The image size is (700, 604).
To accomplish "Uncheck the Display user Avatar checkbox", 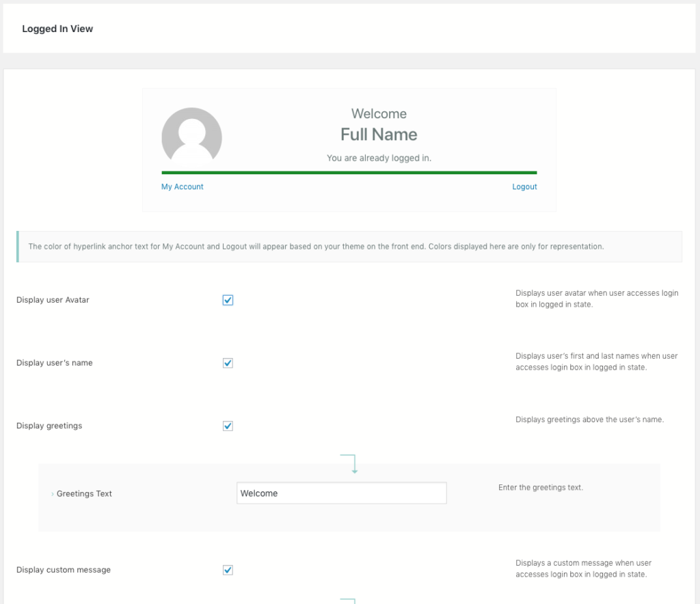I will coord(228,299).
